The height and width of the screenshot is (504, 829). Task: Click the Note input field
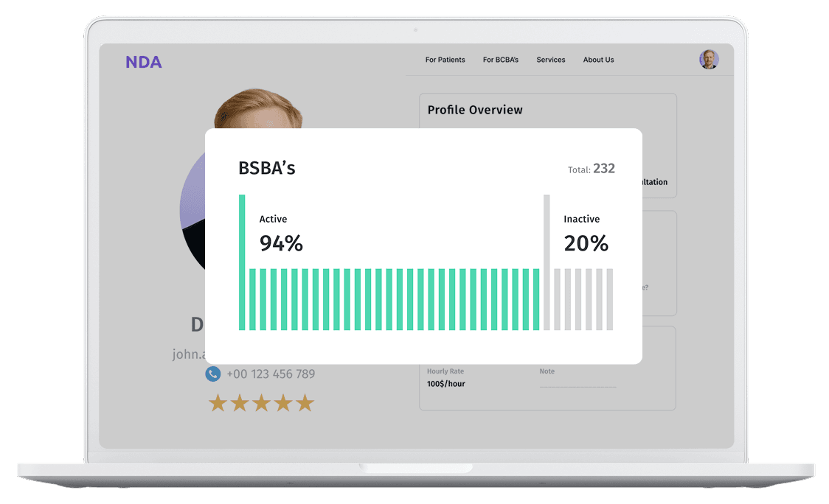tap(577, 384)
